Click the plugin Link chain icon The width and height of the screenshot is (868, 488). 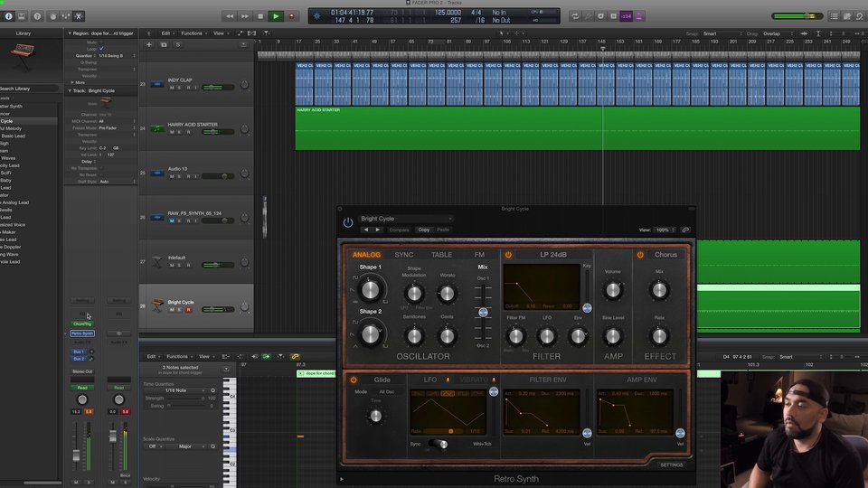[685, 230]
